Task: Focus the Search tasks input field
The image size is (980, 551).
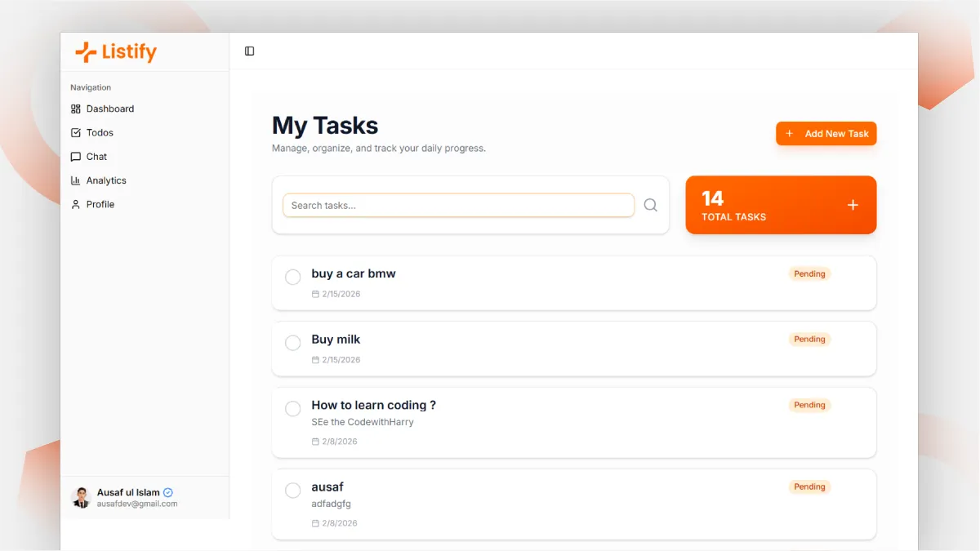Action: [458, 205]
